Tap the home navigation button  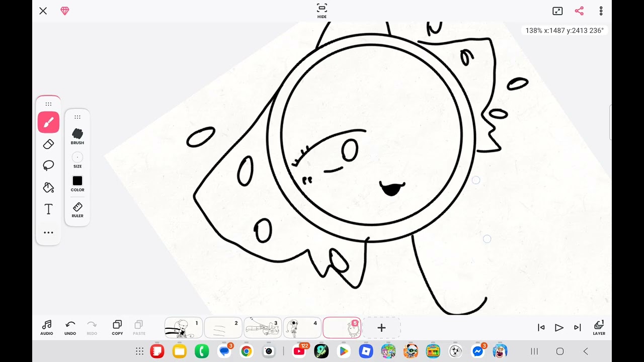pos(560,351)
